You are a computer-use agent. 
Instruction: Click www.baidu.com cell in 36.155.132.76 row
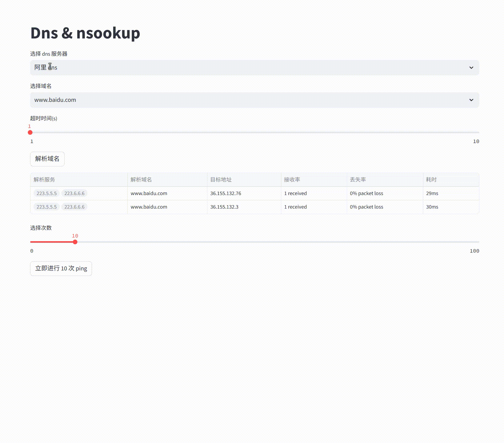pyautogui.click(x=167, y=194)
